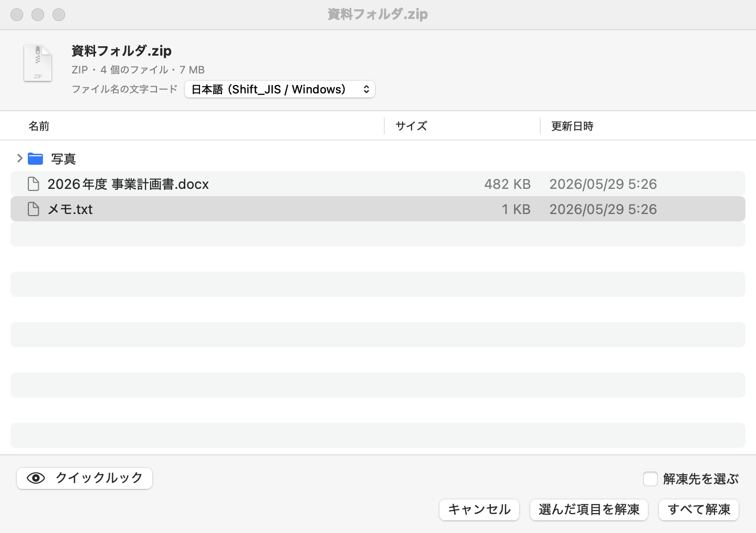
Task: Click the ファイル名の文字コード label
Action: click(x=124, y=89)
